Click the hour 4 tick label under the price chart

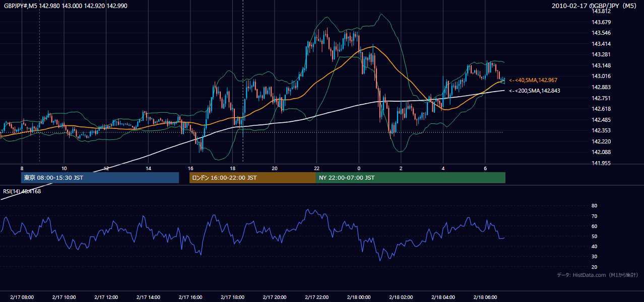click(443, 168)
